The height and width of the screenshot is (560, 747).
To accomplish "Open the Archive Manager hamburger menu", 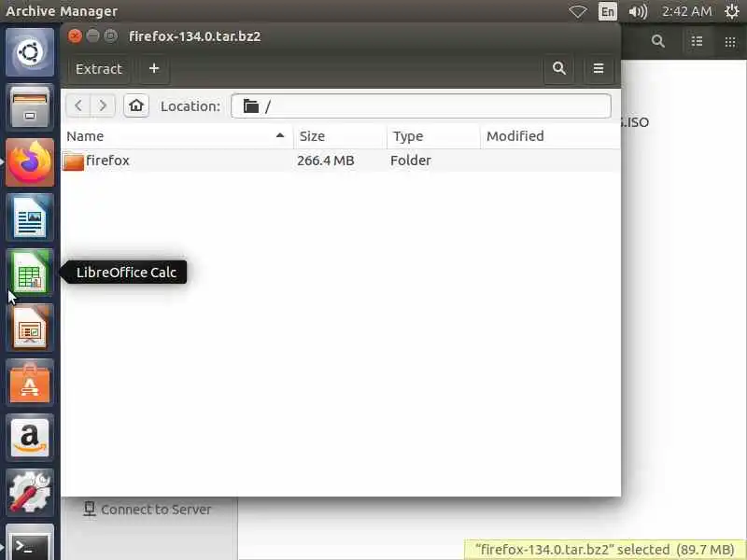I will pyautogui.click(x=599, y=69).
